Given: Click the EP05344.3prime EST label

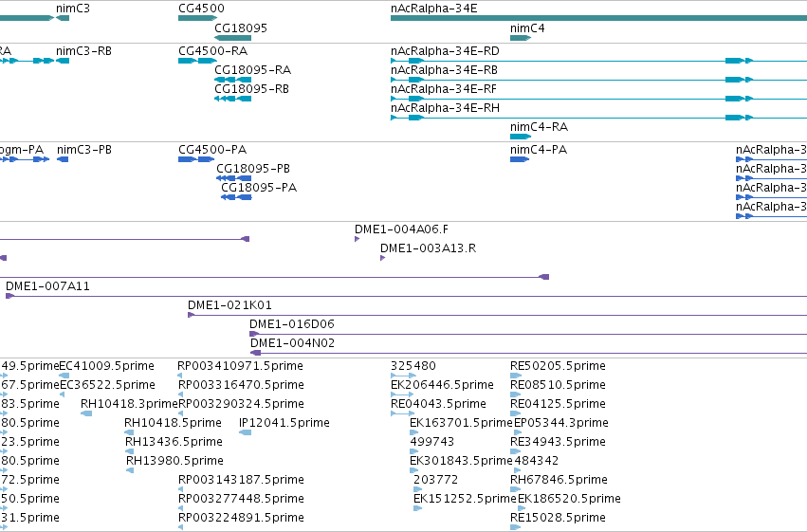Looking at the screenshot, I should (561, 423).
